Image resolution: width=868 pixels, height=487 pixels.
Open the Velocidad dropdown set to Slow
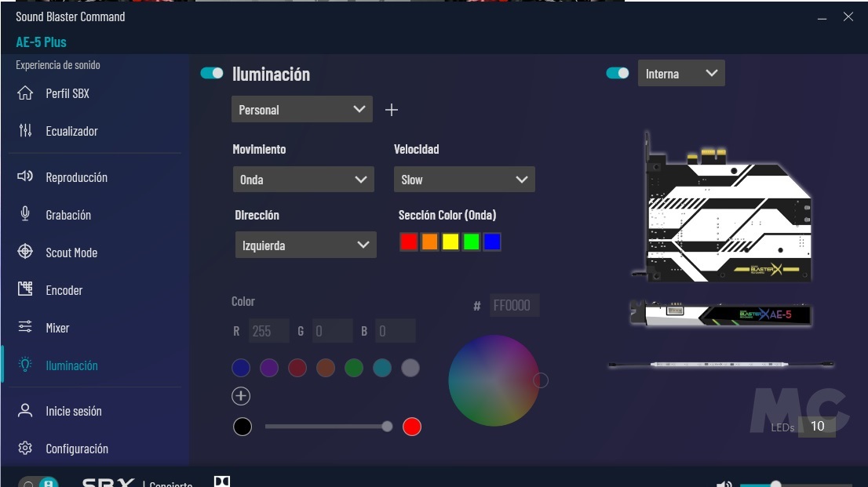point(464,180)
